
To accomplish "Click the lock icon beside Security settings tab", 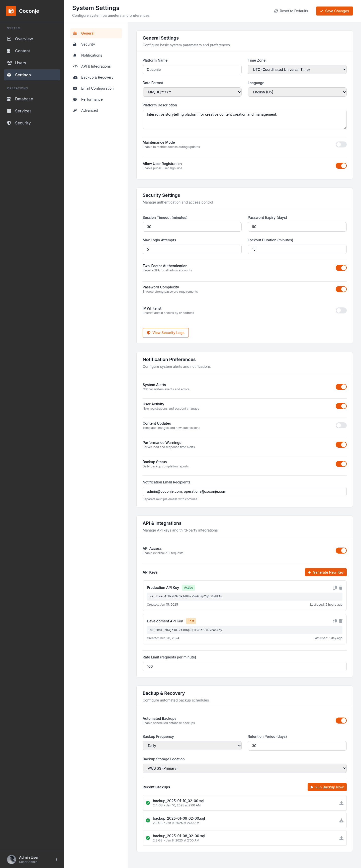I will [75, 45].
